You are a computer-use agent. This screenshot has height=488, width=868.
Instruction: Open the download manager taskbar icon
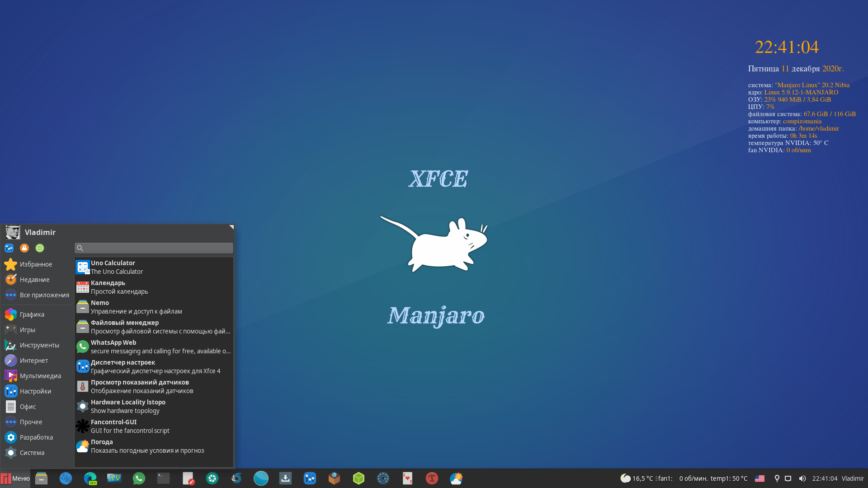pos(285,478)
